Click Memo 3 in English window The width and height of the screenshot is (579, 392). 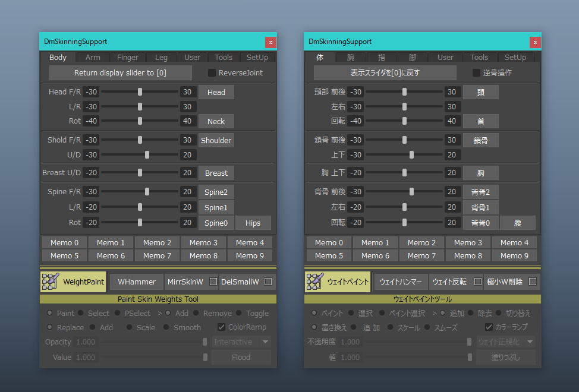(x=203, y=243)
